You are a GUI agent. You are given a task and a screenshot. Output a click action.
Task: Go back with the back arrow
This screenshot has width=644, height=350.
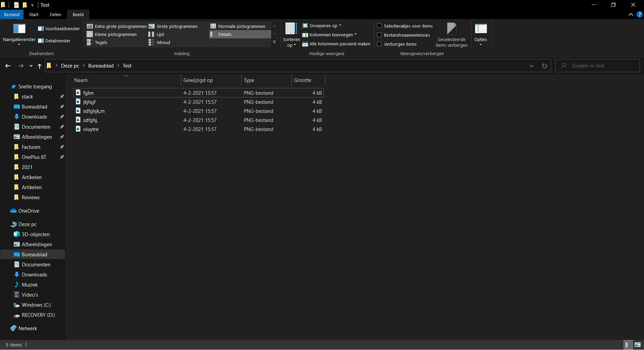[x=8, y=66]
